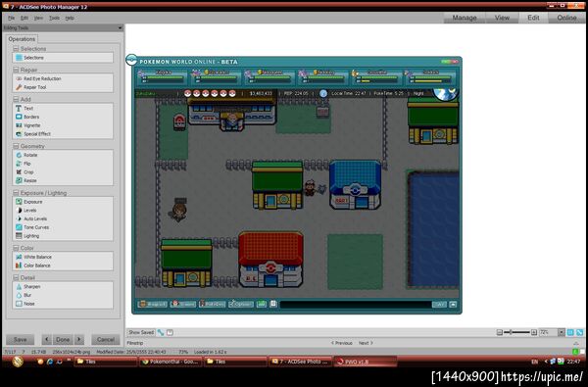Open the View menu
Viewport: 588px width, 387px height.
38,18
